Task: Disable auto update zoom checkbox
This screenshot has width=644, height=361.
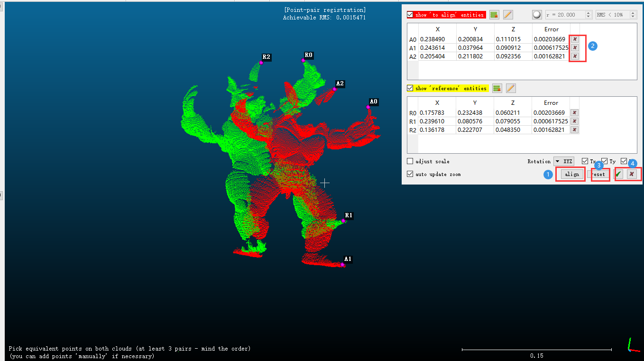Action: (410, 174)
